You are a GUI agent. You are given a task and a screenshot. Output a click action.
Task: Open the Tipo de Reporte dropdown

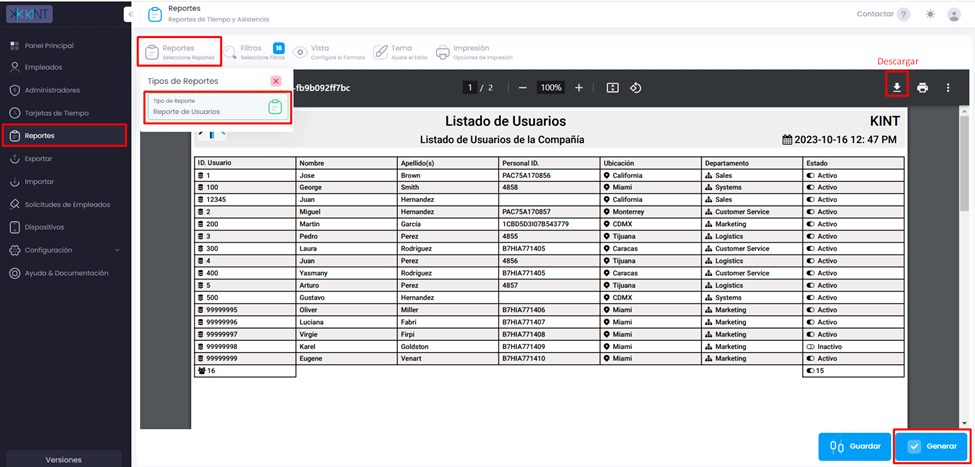pos(218,106)
